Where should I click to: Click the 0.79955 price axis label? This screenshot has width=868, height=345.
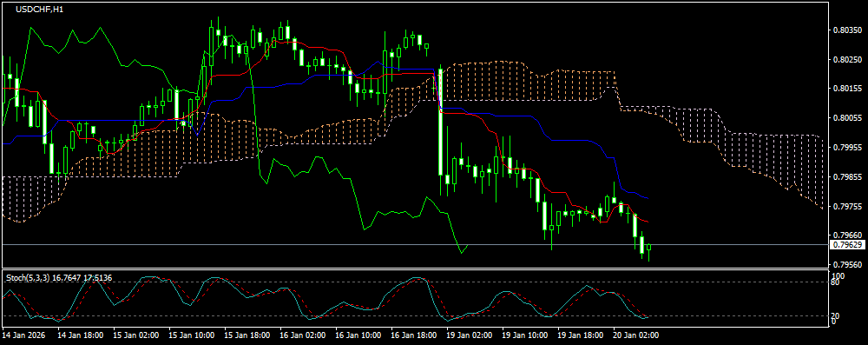coord(847,148)
